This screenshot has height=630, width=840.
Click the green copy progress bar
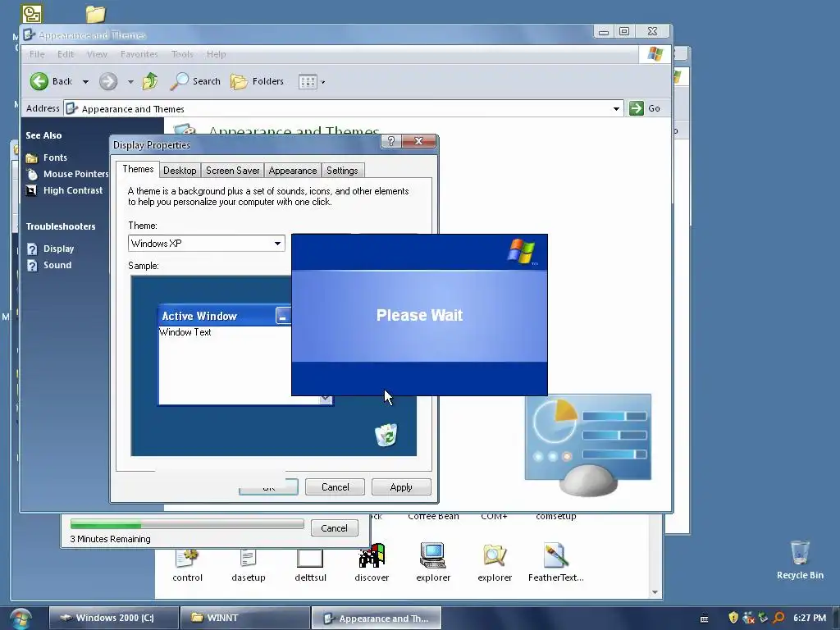[187, 524]
